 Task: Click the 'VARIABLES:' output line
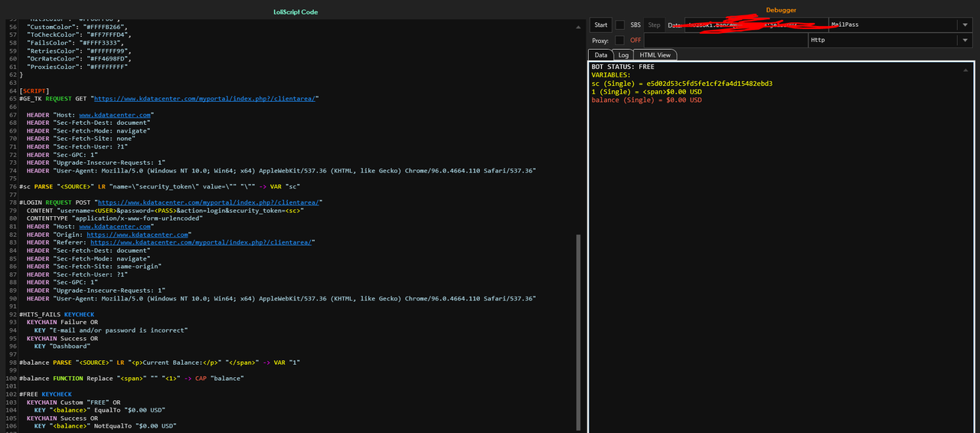click(611, 75)
